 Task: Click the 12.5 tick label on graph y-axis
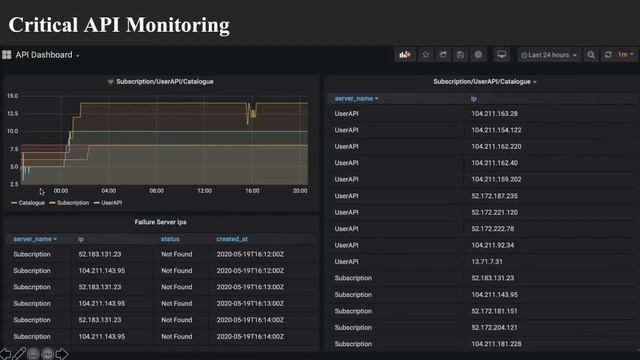(x=13, y=113)
